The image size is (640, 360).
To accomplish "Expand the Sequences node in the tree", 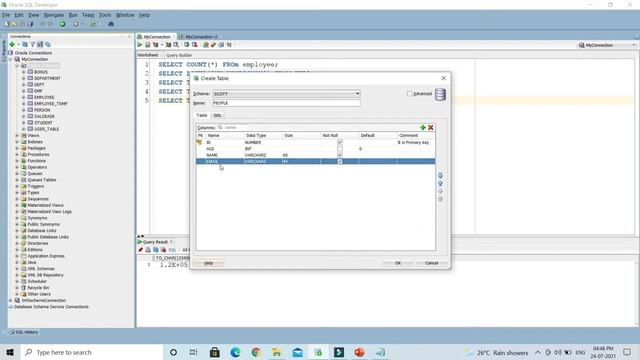I will click(x=17, y=199).
